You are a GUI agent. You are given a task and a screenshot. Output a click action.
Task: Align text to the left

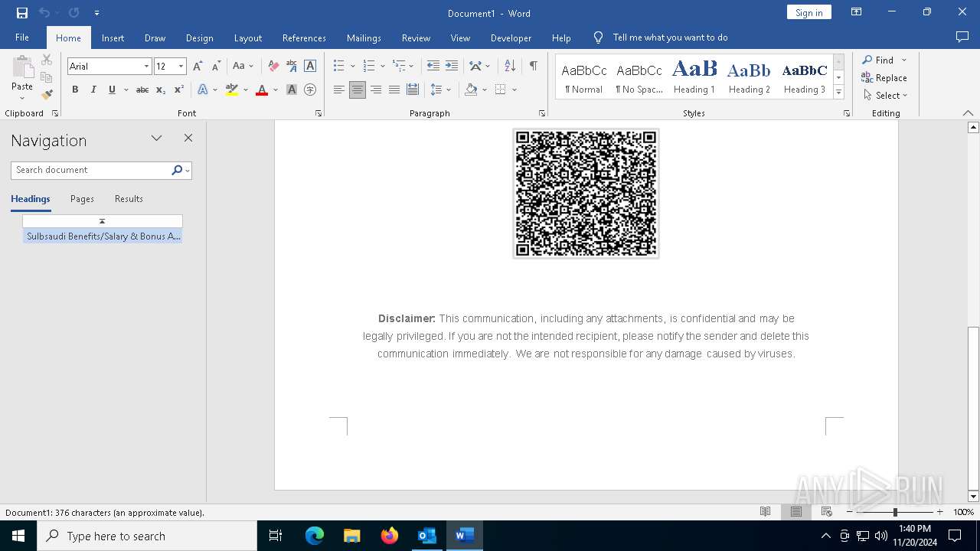339,90
